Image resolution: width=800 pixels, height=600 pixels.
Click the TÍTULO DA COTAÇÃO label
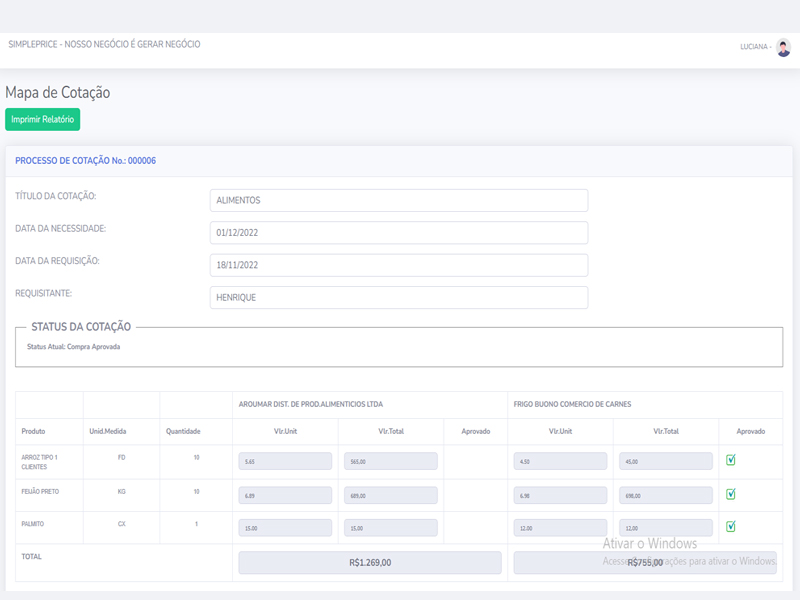tap(56, 196)
